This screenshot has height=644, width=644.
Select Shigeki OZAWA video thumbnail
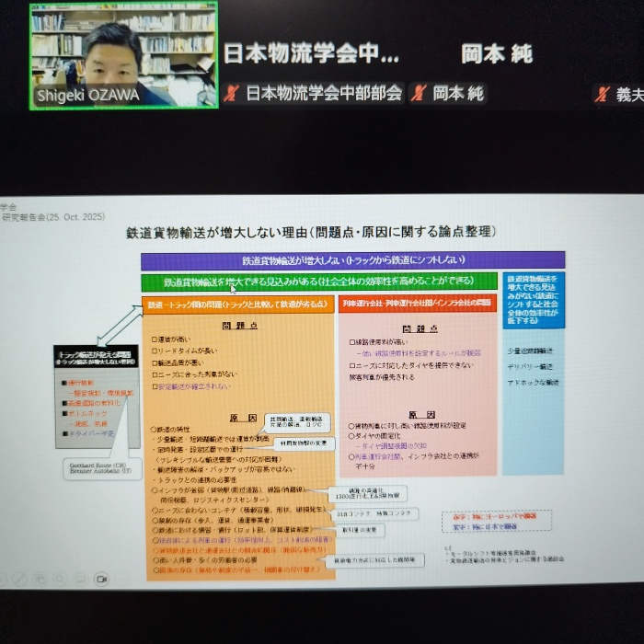tap(124, 55)
